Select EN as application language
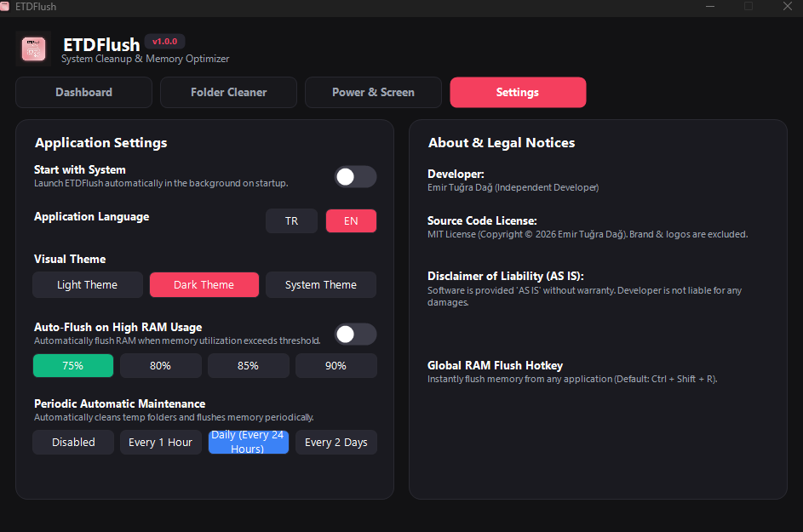 (x=351, y=220)
